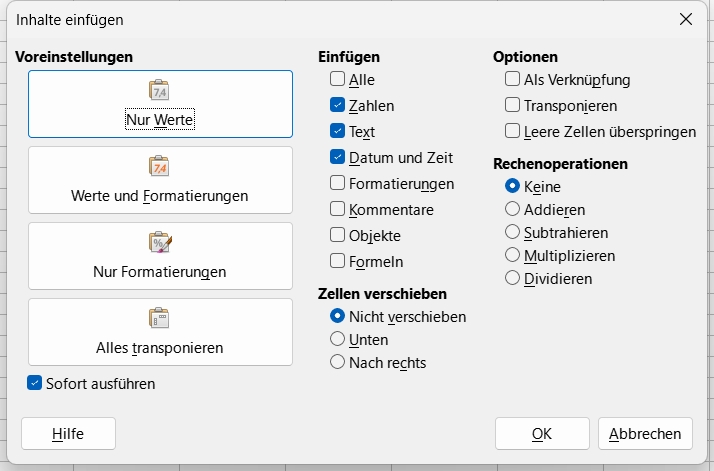Viewport: 714px width, 471px height.
Task: Click the Abbrechen button
Action: (645, 433)
